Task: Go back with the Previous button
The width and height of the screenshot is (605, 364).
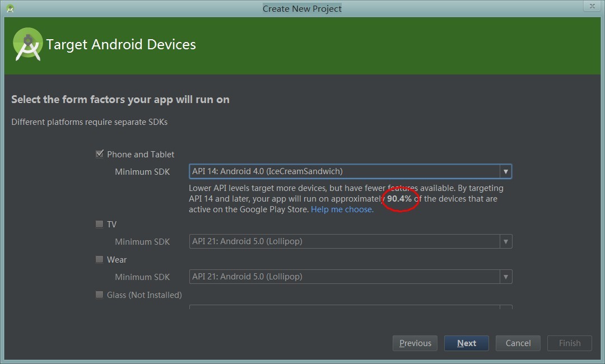Action: coord(415,343)
